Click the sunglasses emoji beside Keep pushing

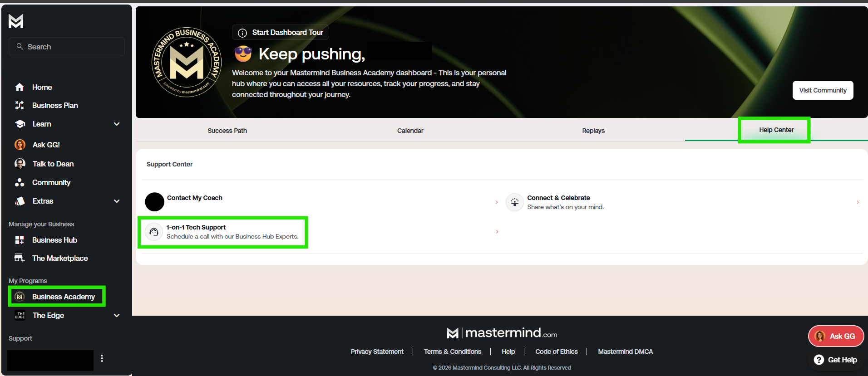(243, 54)
